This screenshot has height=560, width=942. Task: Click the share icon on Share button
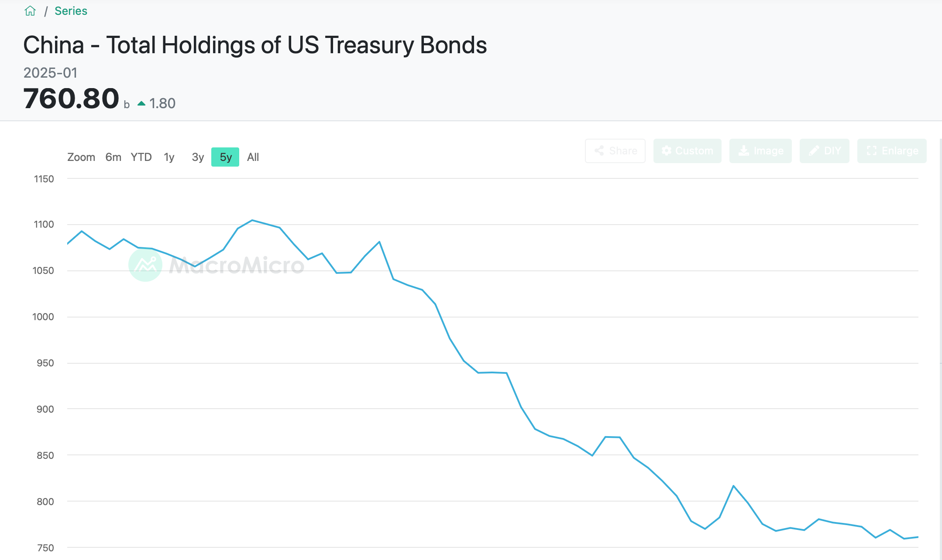pyautogui.click(x=599, y=151)
